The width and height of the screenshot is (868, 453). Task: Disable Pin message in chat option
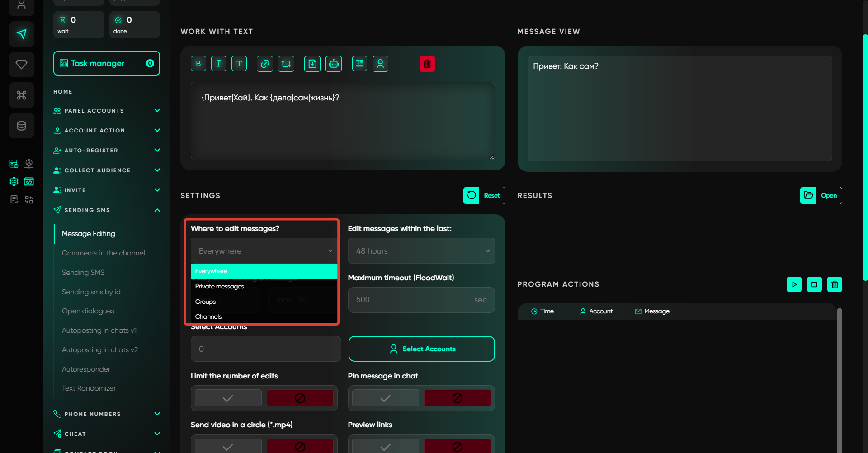[x=457, y=398]
